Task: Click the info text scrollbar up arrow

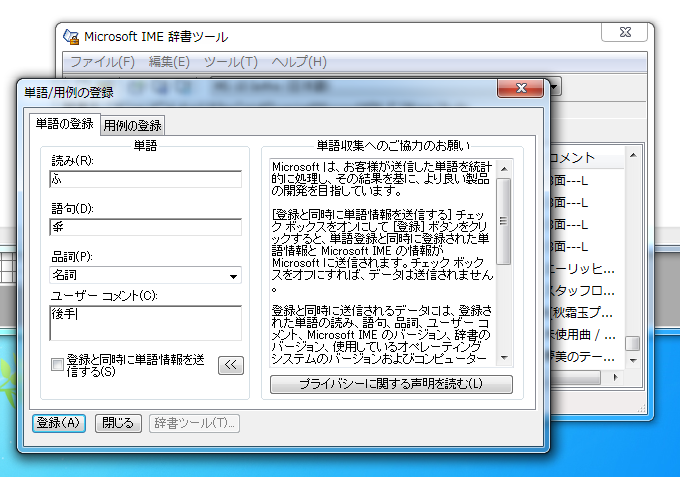Action: click(503, 169)
